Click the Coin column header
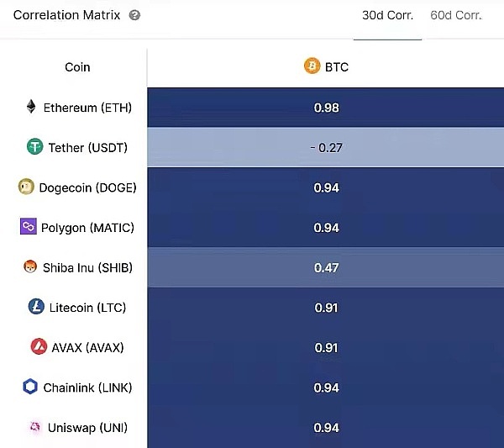504x448 pixels. [x=77, y=67]
